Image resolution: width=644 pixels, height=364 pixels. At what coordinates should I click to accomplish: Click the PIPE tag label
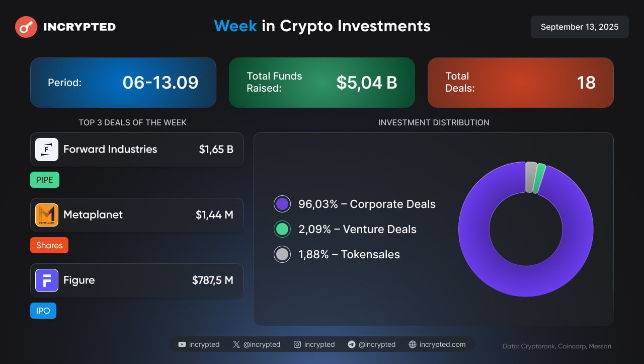45,180
